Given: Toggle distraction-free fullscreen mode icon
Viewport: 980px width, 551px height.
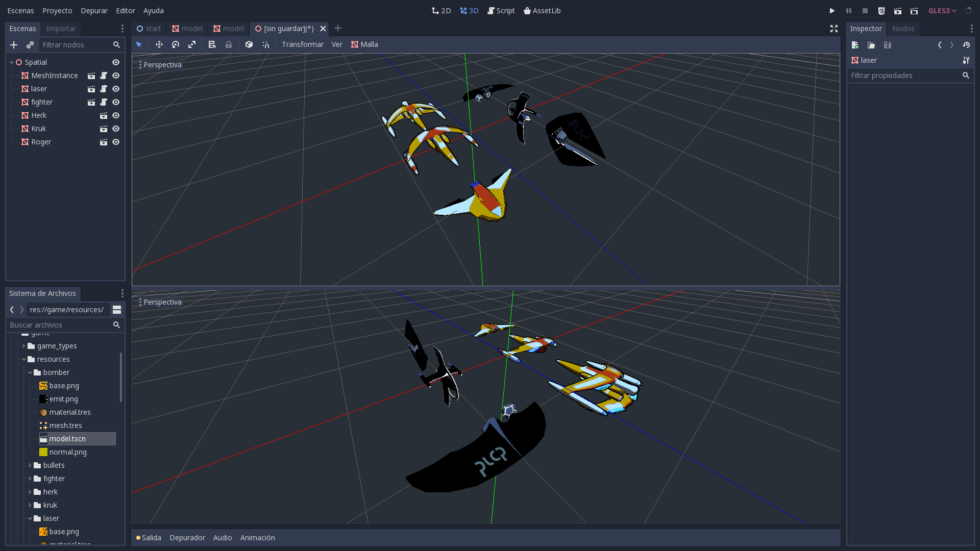Looking at the screenshot, I should (x=834, y=29).
